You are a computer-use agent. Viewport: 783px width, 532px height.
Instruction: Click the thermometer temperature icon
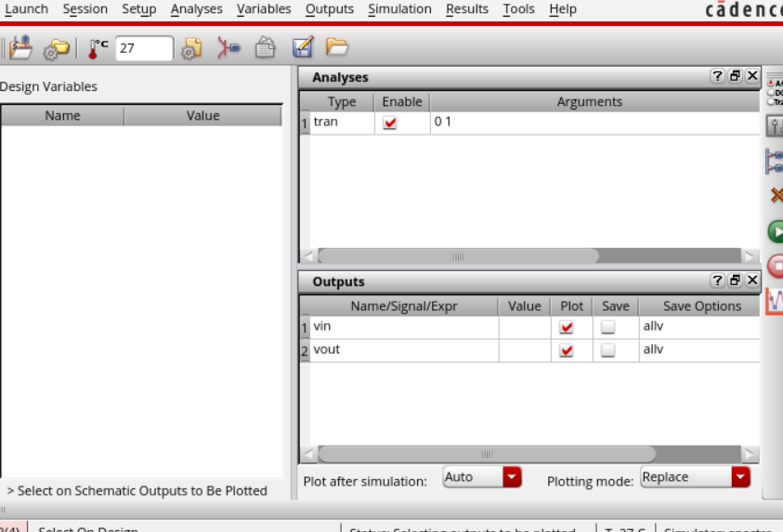click(x=98, y=48)
